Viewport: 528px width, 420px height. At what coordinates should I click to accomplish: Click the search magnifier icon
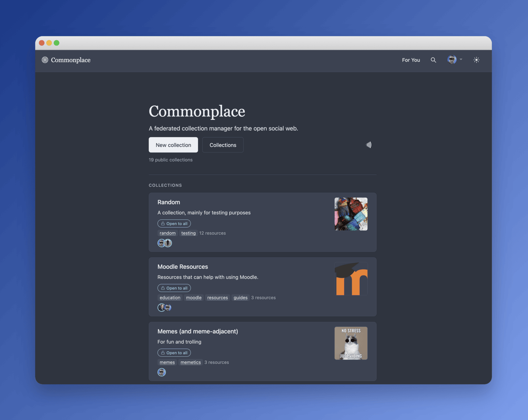pyautogui.click(x=433, y=60)
